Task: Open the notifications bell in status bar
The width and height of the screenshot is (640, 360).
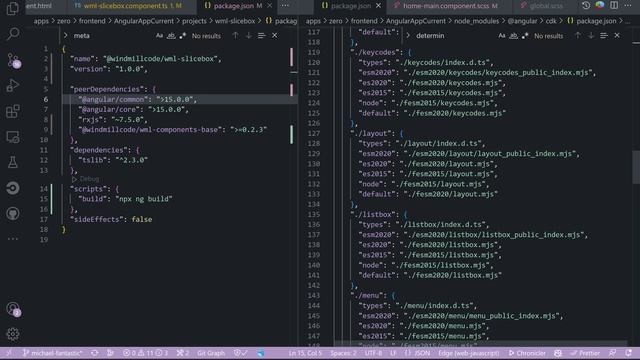Action: [629, 353]
